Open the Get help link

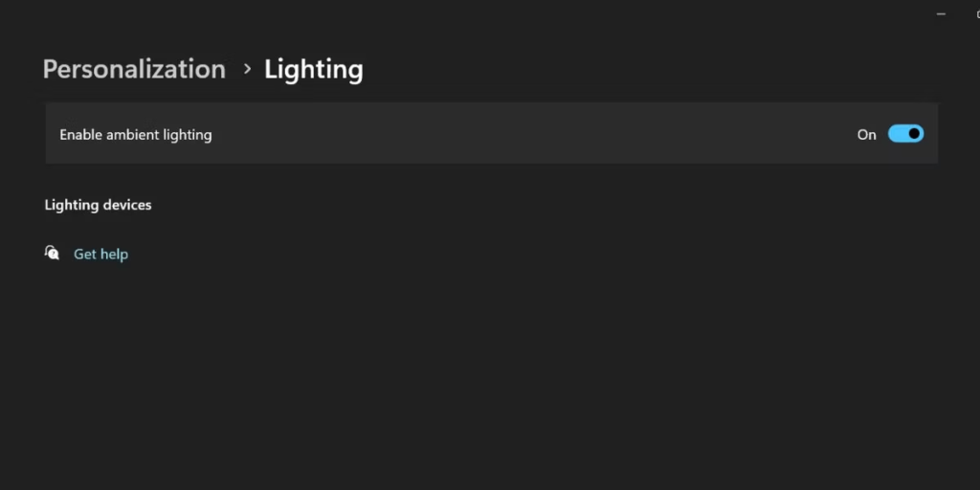pos(100,254)
